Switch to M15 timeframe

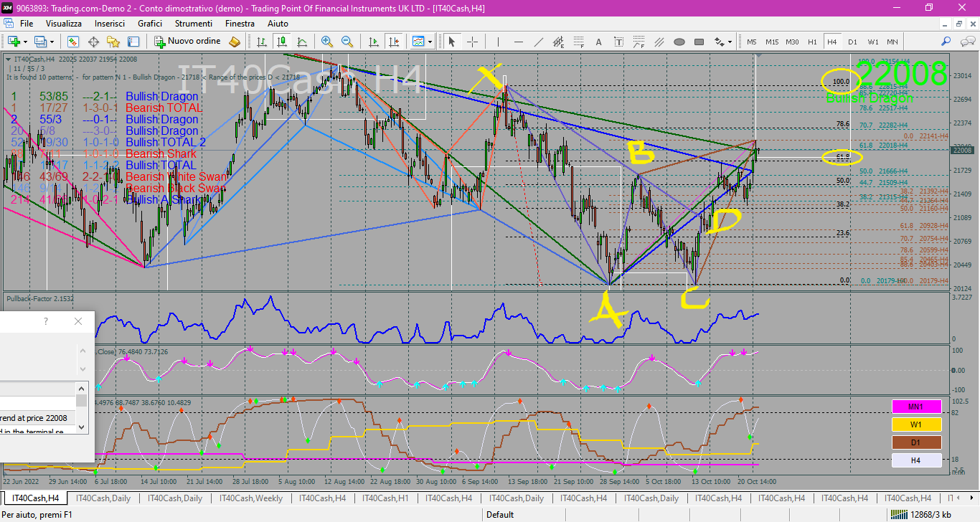coord(772,42)
